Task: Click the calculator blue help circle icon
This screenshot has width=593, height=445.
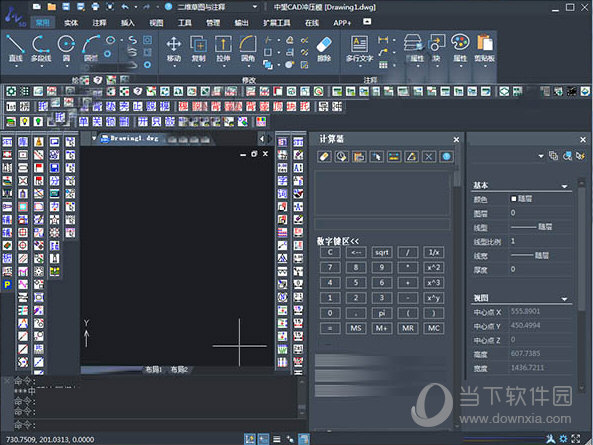Action: point(446,157)
